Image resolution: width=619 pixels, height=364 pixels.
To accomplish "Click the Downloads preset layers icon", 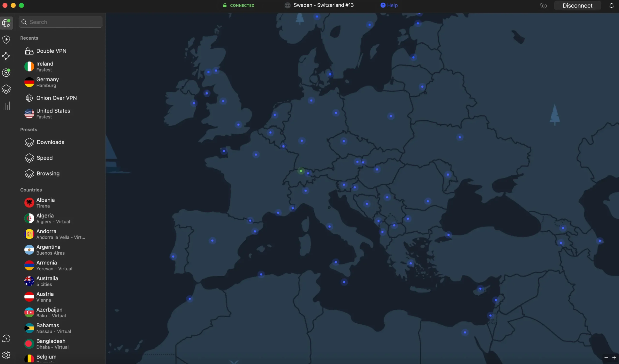I will click(29, 142).
